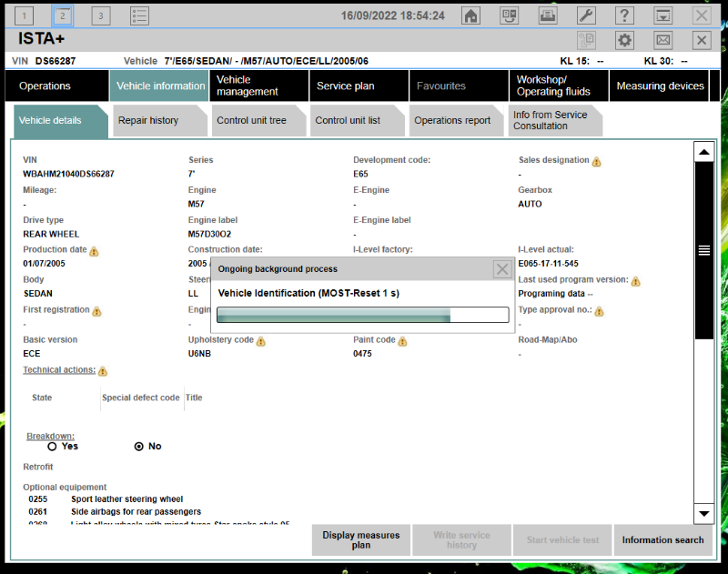This screenshot has width=728, height=574.
Task: Open the Vehicle information menu
Action: pyautogui.click(x=159, y=86)
